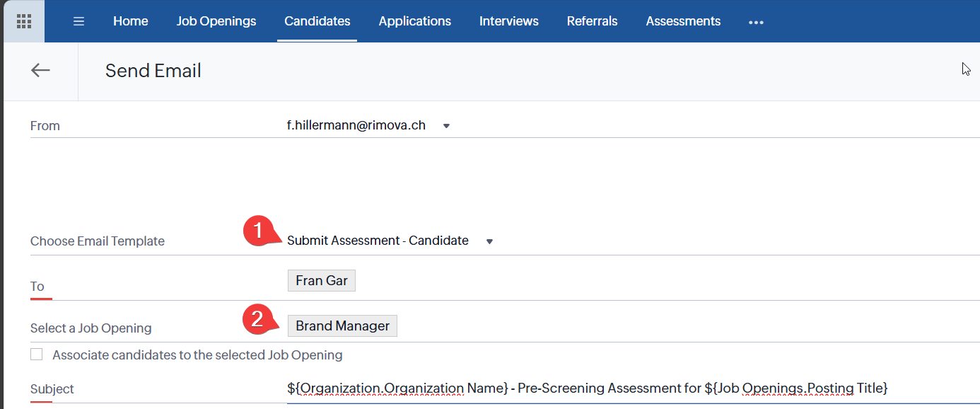Image resolution: width=980 pixels, height=409 pixels.
Task: Open the app launcher grid icon
Action: (24, 21)
